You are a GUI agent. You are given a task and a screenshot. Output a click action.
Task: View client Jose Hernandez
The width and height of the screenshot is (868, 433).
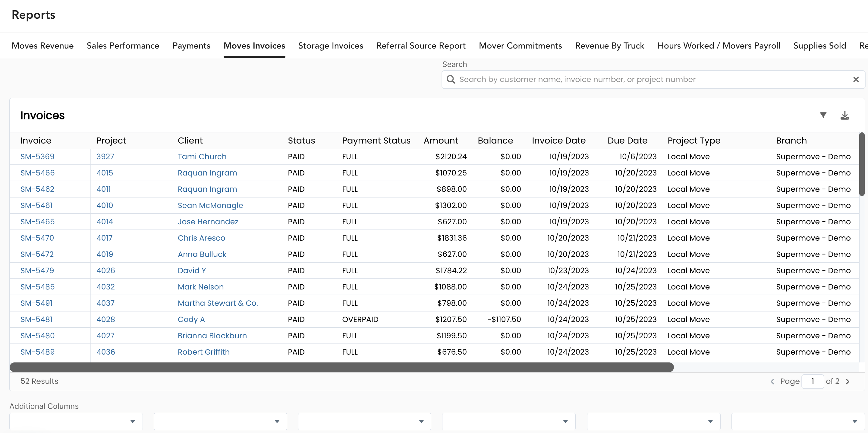208,222
